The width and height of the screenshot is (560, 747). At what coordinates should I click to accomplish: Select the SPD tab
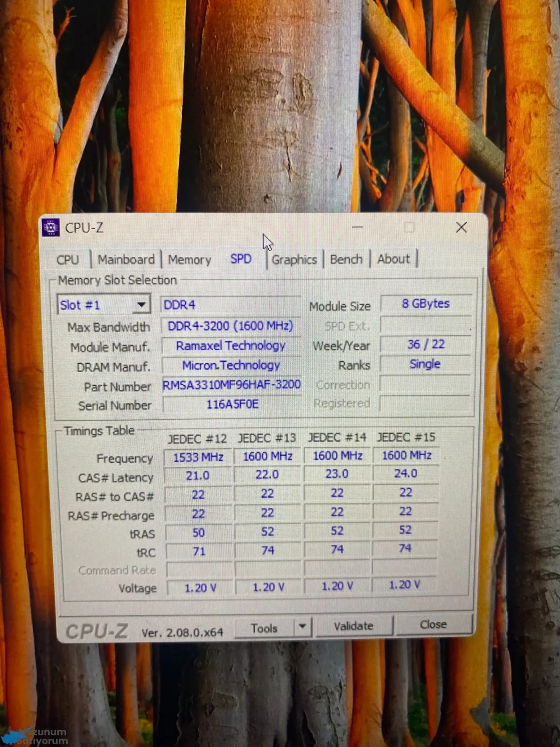[x=241, y=259]
